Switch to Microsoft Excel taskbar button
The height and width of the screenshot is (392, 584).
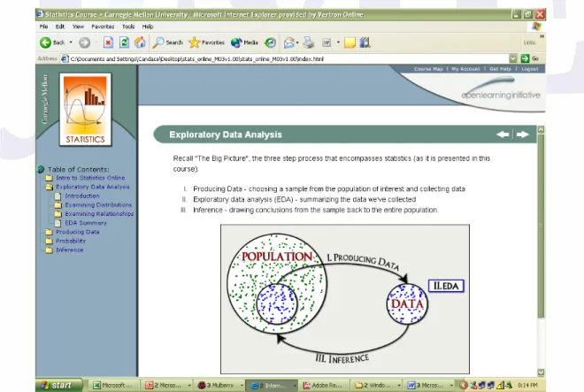click(113, 385)
